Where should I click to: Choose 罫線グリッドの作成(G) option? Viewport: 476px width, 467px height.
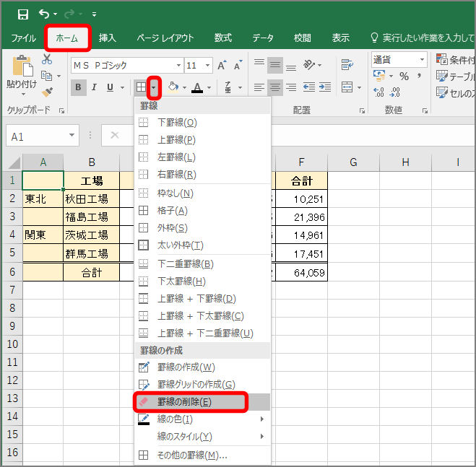click(202, 385)
